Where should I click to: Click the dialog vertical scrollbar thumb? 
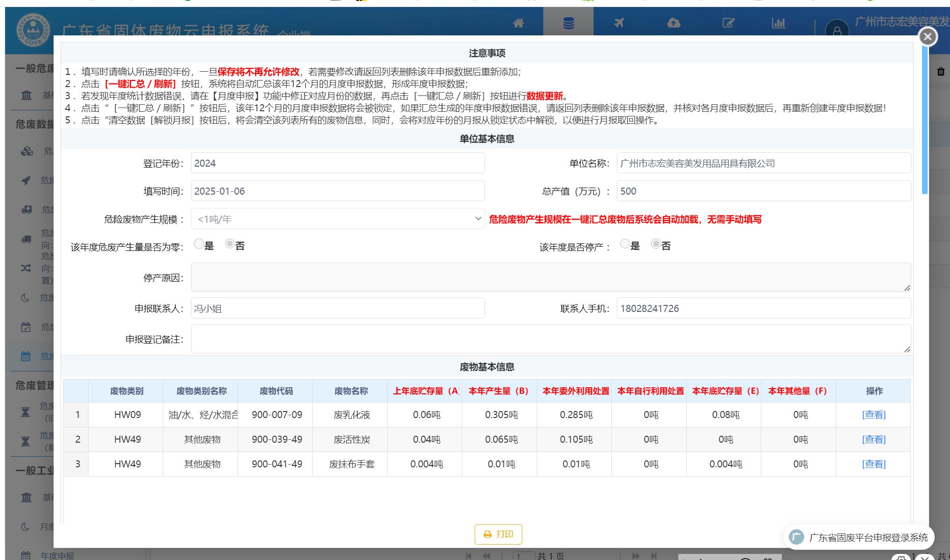tap(925, 119)
